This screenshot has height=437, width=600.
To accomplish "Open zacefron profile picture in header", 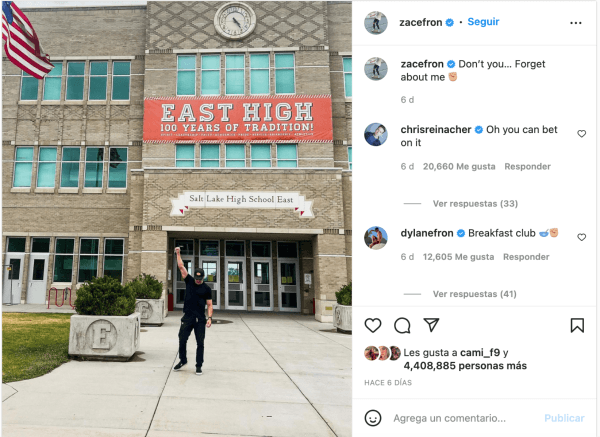I will pos(376,23).
